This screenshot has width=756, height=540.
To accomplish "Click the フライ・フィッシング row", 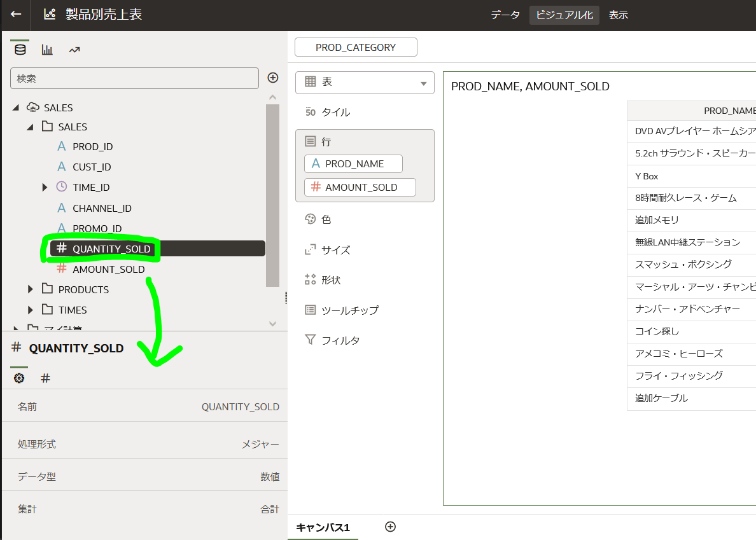I will 691,376.
